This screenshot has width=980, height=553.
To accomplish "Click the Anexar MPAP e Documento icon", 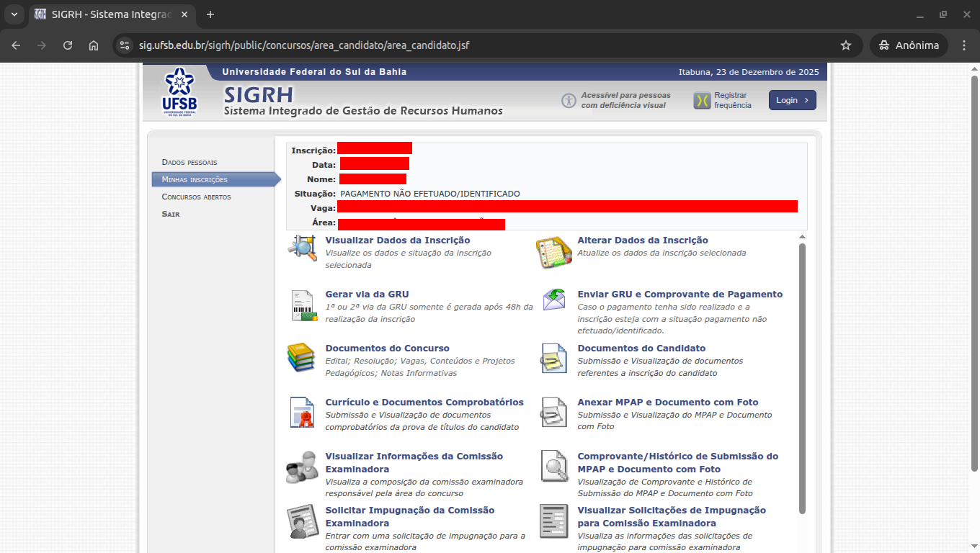I will [x=553, y=413].
